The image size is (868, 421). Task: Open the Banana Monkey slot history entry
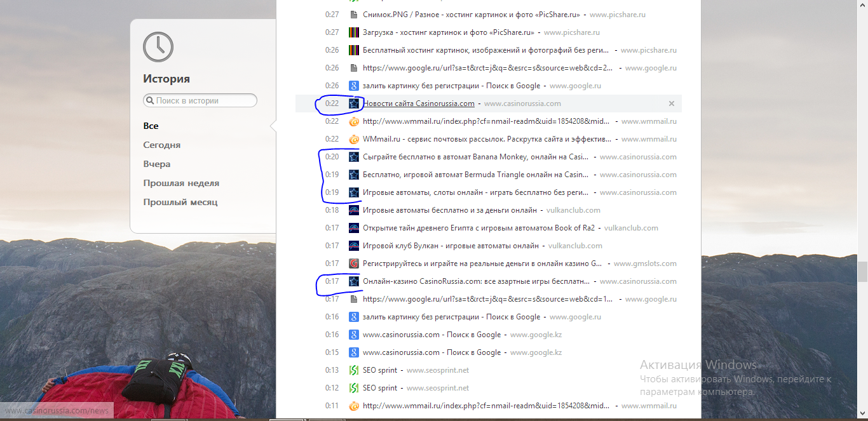[x=475, y=157]
